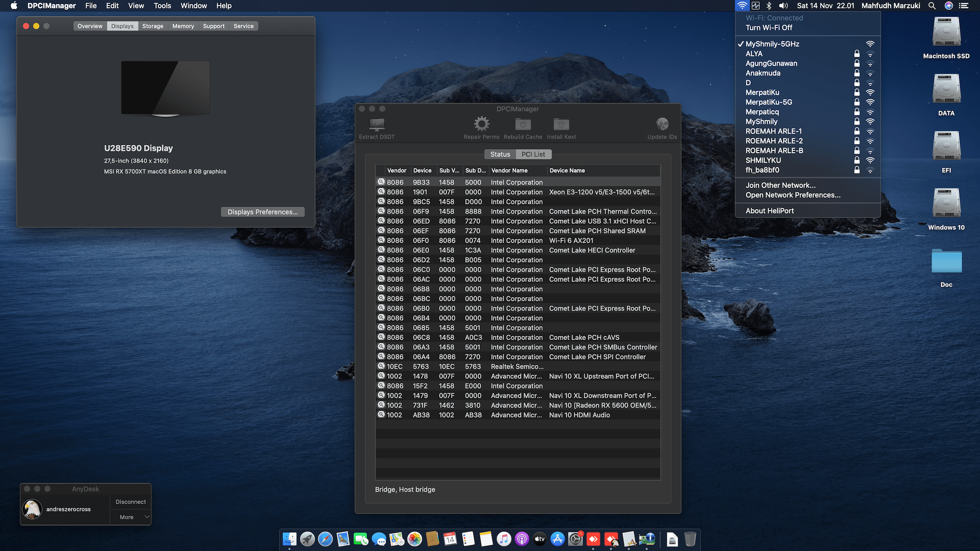
Task: Click the magnifier icon on Navi 10 HDMI Audio row
Action: (x=381, y=415)
